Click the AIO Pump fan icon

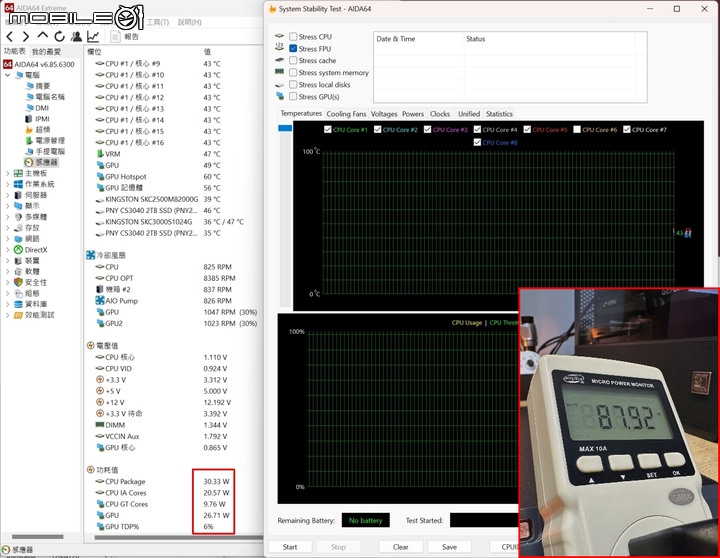(x=100, y=300)
